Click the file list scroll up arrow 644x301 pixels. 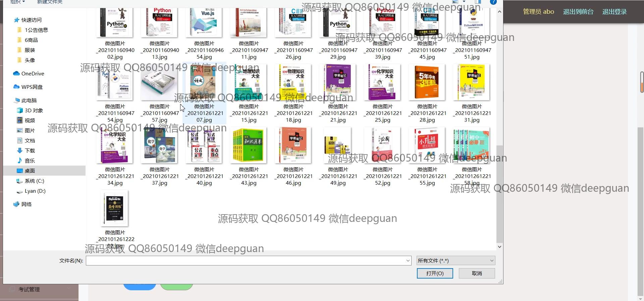point(499,12)
